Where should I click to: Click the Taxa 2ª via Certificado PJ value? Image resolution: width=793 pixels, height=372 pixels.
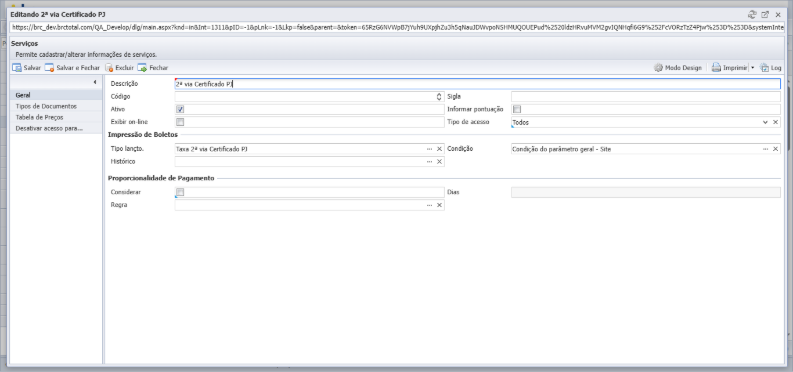[x=212, y=149]
